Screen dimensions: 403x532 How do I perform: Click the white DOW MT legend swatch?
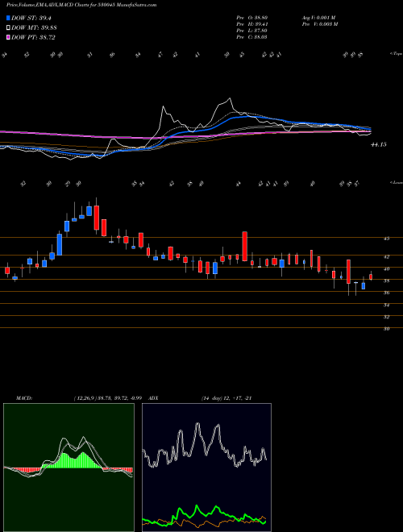[8, 28]
